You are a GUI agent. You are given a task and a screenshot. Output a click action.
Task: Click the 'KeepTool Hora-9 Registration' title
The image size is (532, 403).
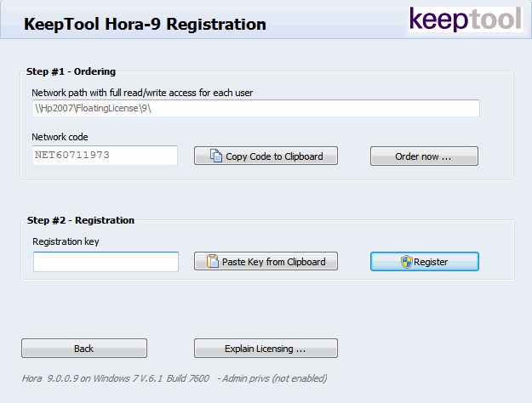click(145, 25)
